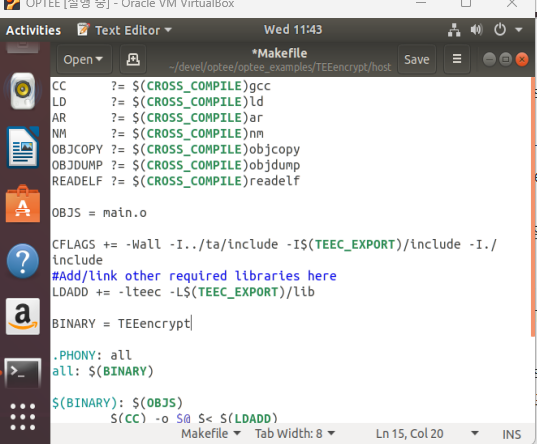Open the Text Editor application menu

click(x=125, y=30)
